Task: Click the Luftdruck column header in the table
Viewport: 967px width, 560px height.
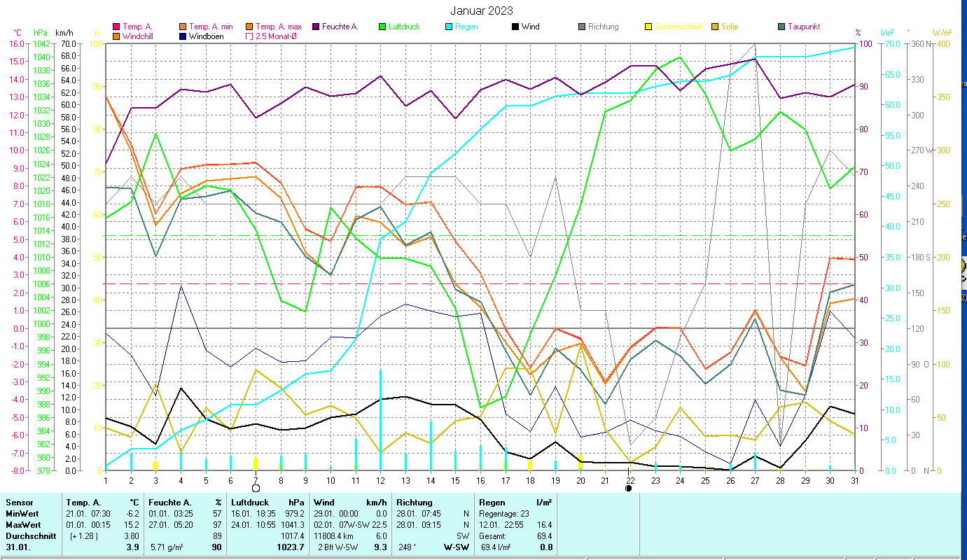Action: coord(251,503)
